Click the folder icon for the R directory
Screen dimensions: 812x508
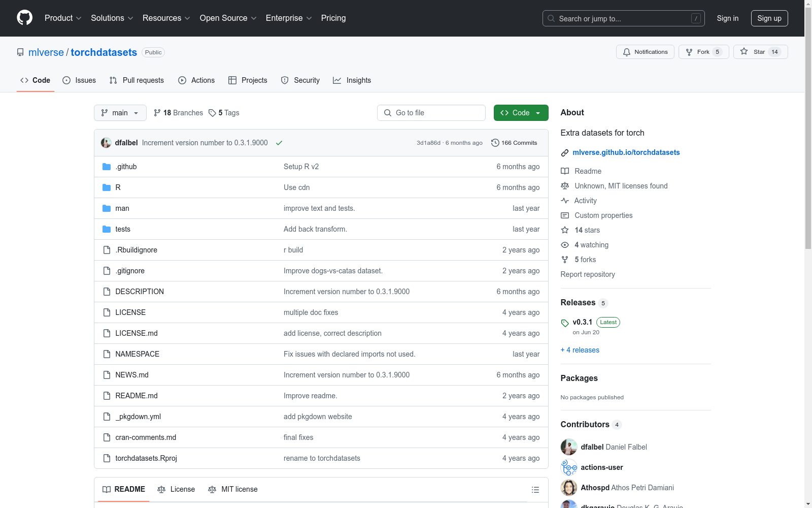point(107,187)
